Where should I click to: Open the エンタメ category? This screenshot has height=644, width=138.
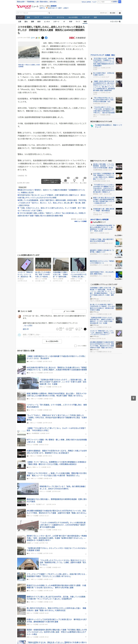[x=47, y=21]
